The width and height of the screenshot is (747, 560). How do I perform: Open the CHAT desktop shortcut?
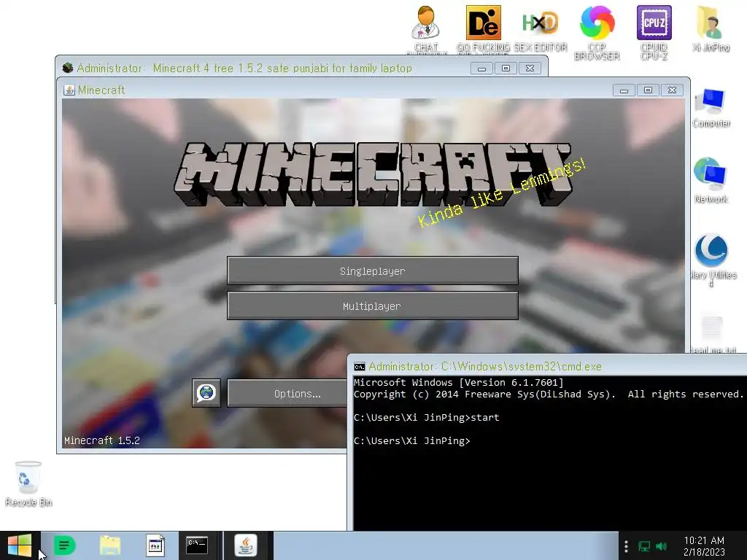point(426,28)
